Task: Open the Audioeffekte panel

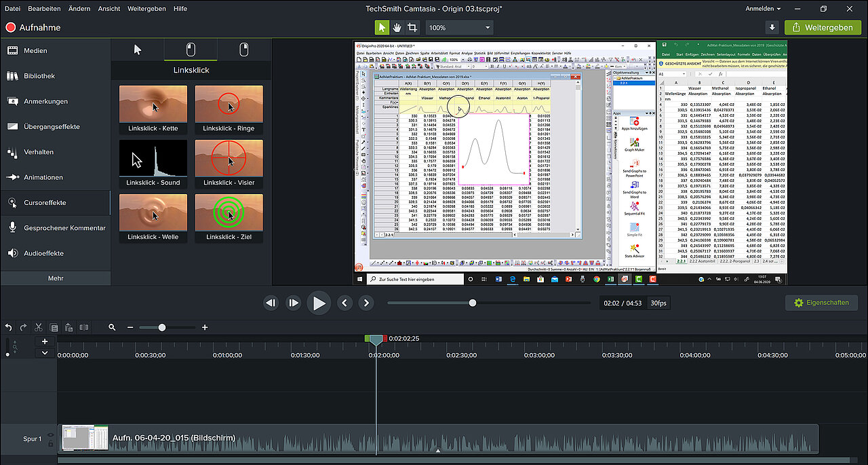Action: pyautogui.click(x=56, y=253)
